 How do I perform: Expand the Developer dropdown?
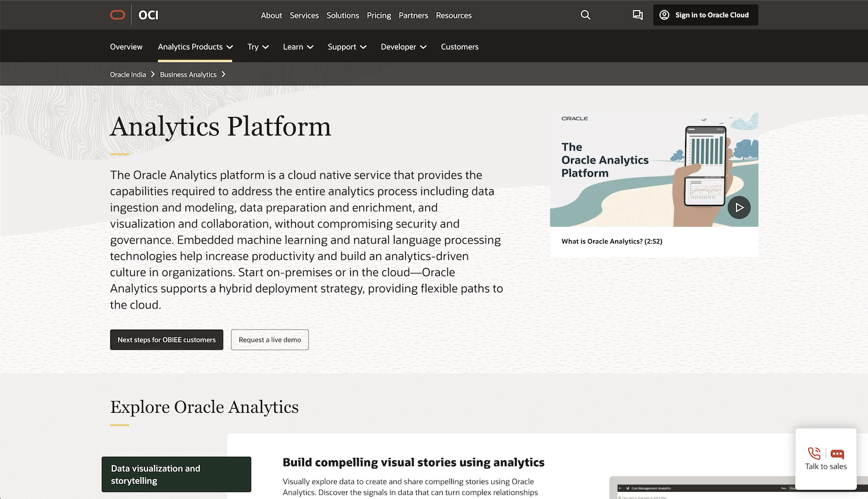[x=403, y=47]
